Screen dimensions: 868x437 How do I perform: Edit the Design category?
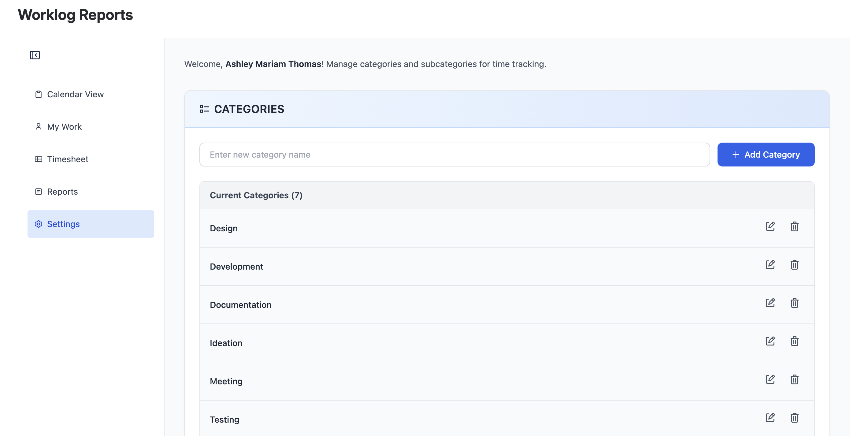click(770, 226)
